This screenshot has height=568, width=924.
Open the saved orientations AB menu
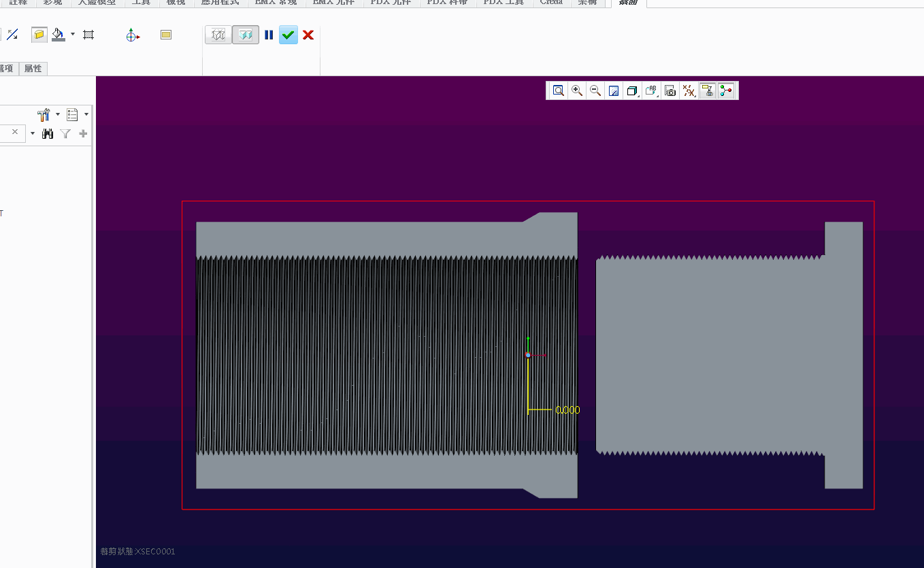(651, 90)
